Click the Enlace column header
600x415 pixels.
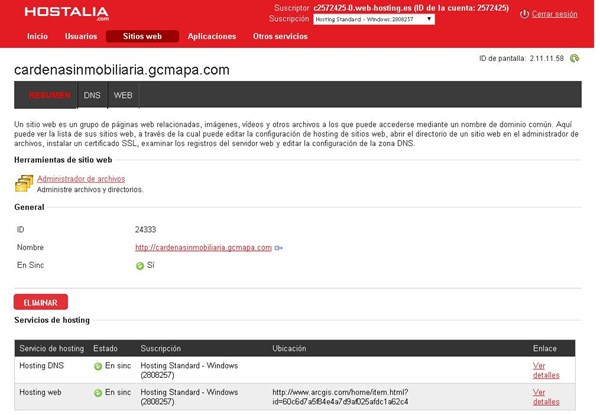click(545, 348)
